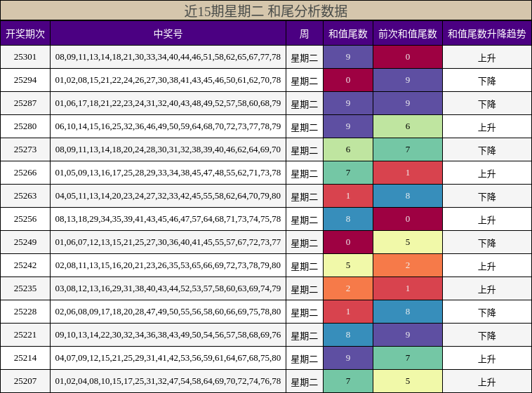Click 和值尾数 cell 8 in row 25256
Viewport: 532px width, 393px height.
click(x=348, y=219)
